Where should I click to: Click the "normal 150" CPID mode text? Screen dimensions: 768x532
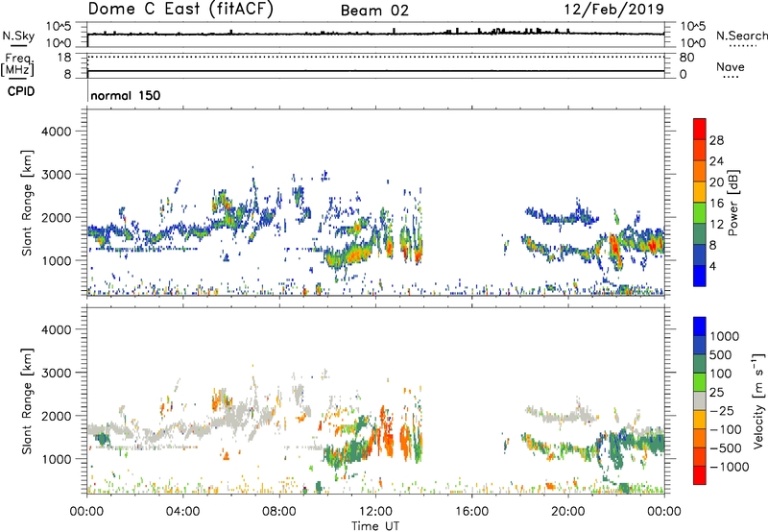[126, 95]
